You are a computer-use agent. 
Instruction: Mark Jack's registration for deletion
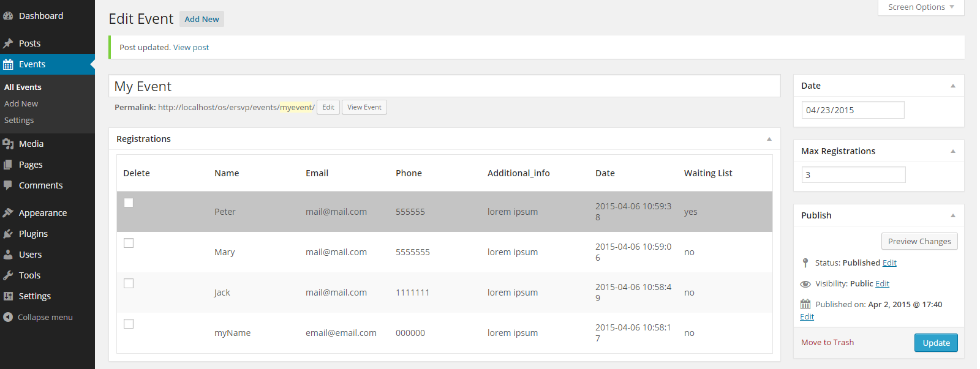coord(129,283)
